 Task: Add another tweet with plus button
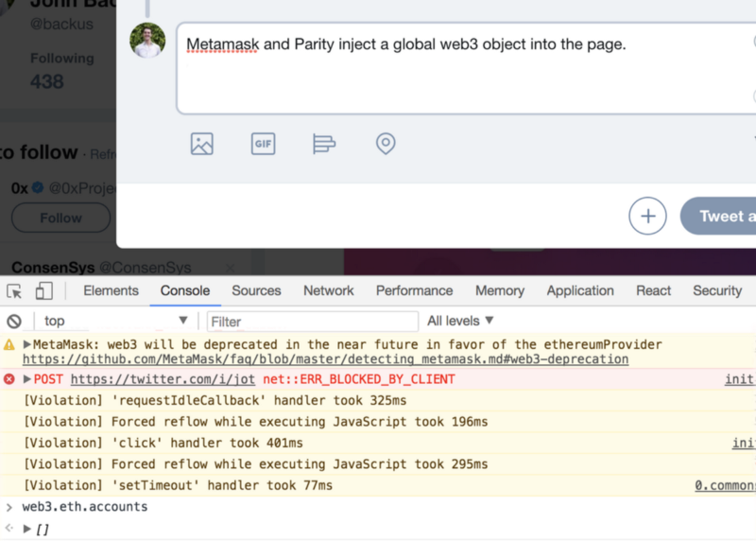pyautogui.click(x=647, y=216)
